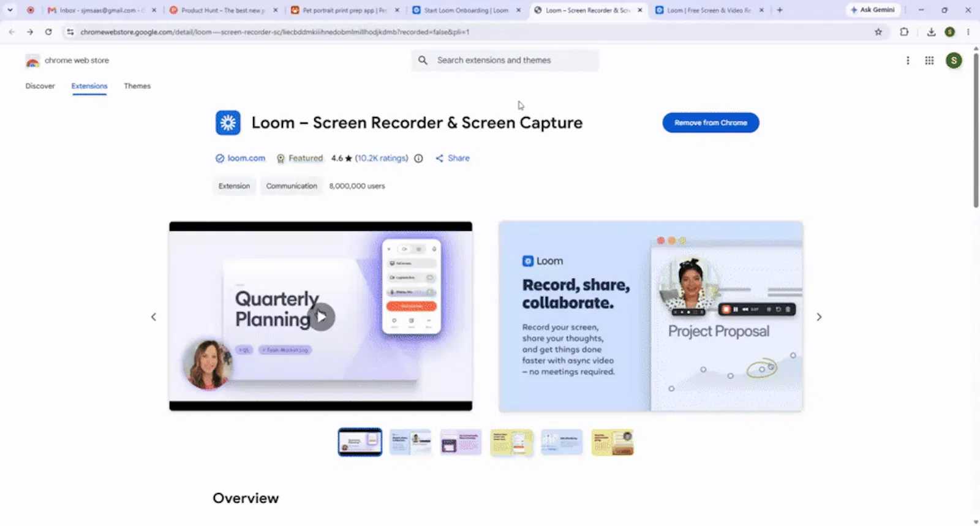Go back to the previous page
The width and height of the screenshot is (980, 526).
(12, 32)
